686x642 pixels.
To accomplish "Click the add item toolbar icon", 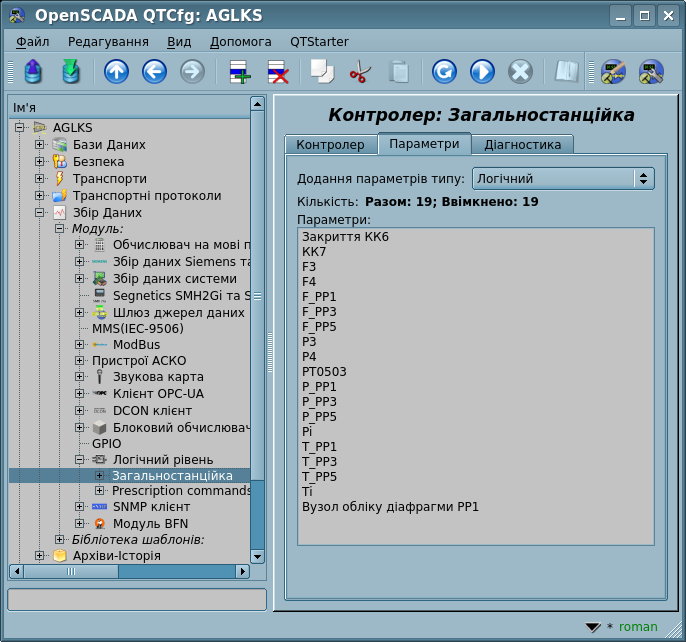I will tap(239, 72).
